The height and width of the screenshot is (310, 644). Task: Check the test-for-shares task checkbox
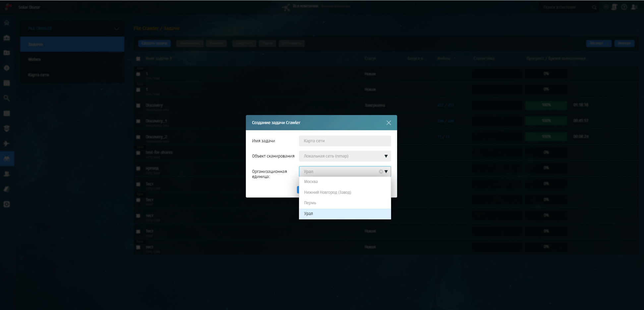click(x=138, y=153)
